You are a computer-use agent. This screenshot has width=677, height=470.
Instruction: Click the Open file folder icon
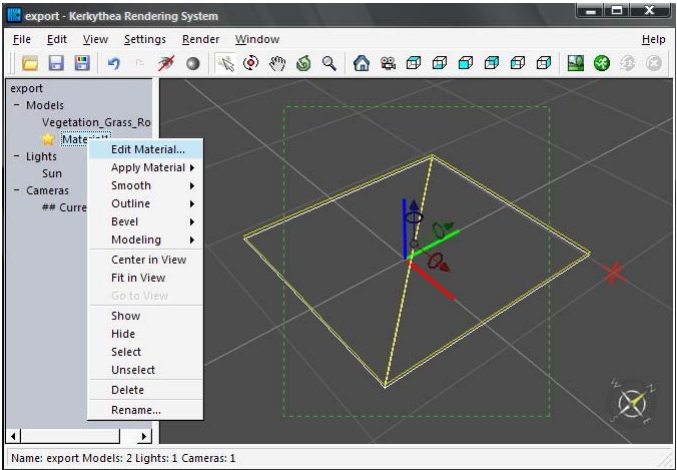pos(30,63)
